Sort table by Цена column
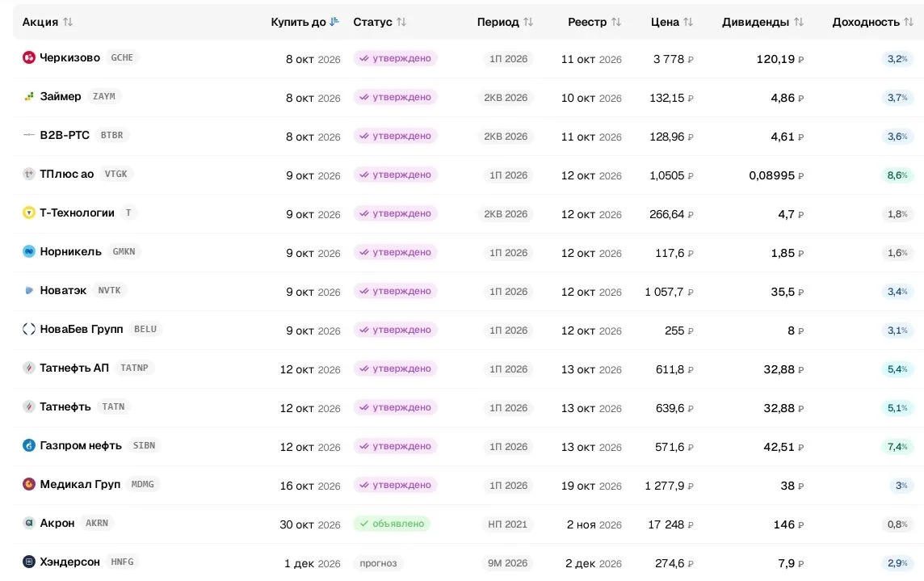The width and height of the screenshot is (924, 581). 672,22
